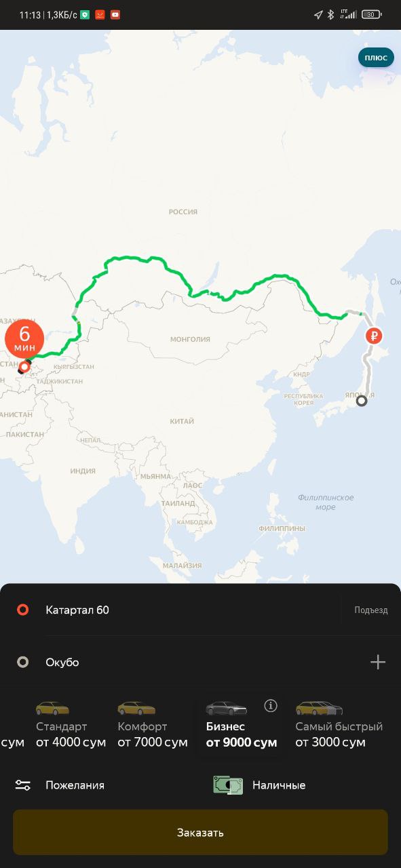This screenshot has width=401, height=868.
Task: Add a stop with the plus icon
Action: point(378,663)
